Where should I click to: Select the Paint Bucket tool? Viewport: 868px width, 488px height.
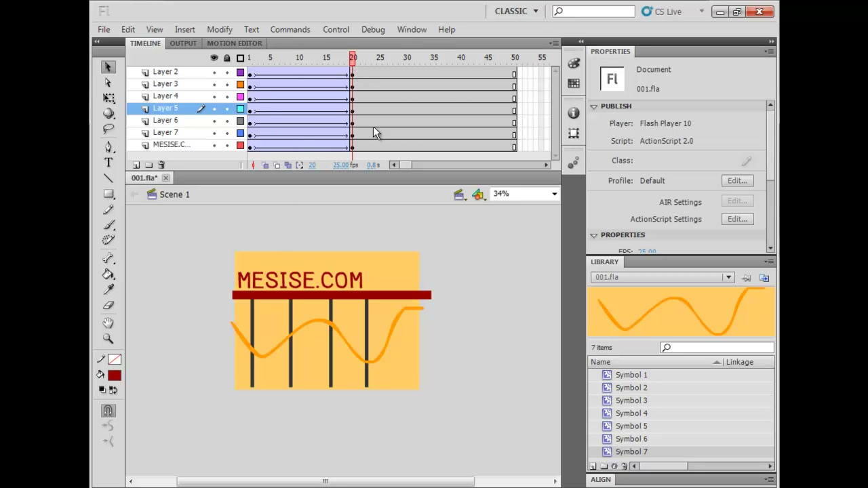(108, 274)
